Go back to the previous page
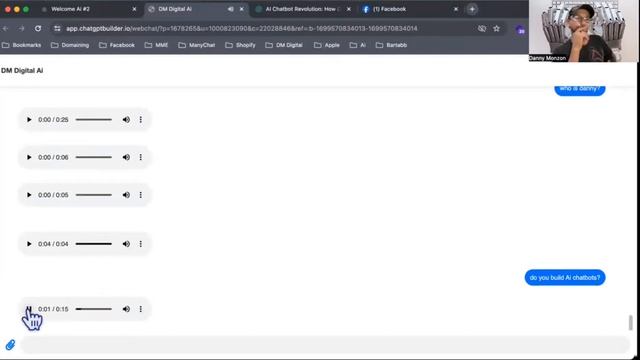This screenshot has width=640, height=360. click(x=6, y=28)
